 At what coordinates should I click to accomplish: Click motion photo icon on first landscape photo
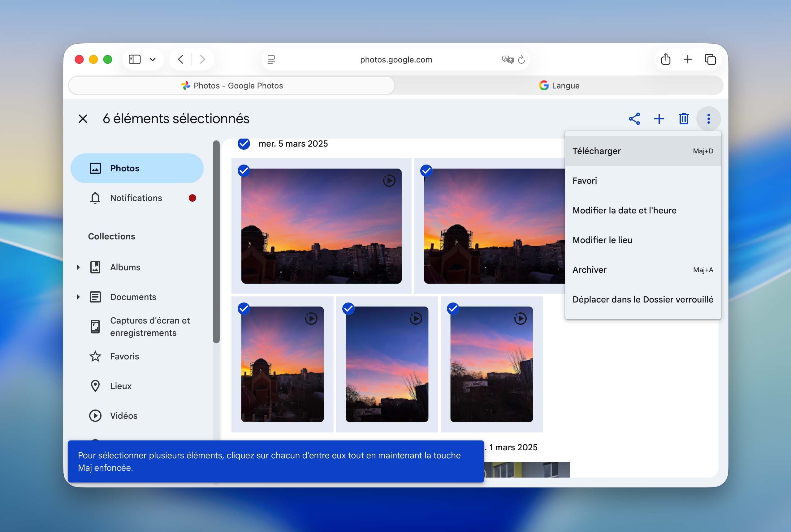(389, 181)
